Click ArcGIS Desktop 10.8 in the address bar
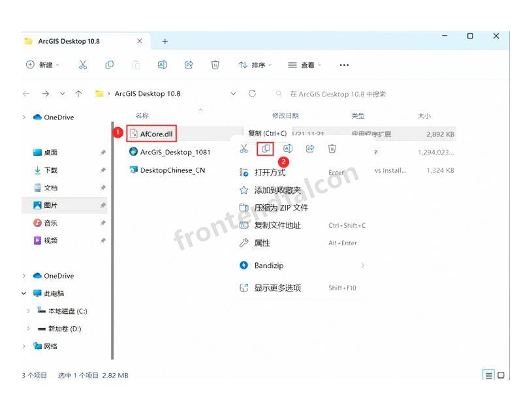The height and width of the screenshot is (411, 532). pos(148,93)
